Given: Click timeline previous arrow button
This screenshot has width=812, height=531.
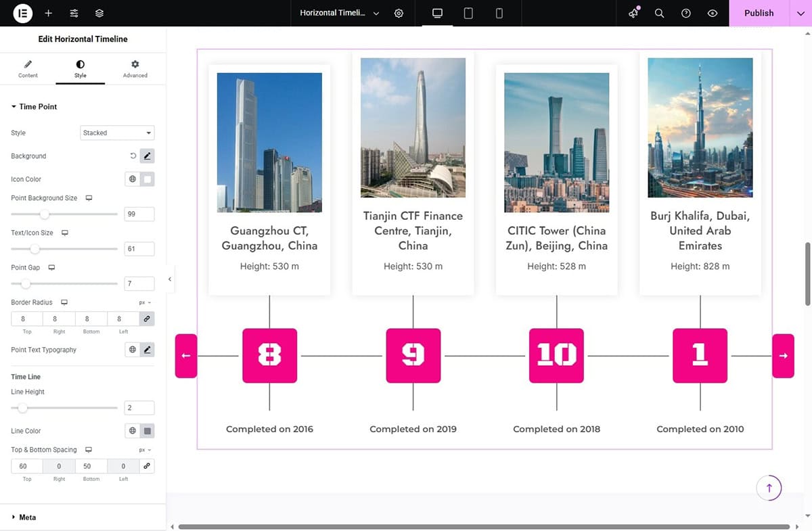Looking at the screenshot, I should (185, 356).
